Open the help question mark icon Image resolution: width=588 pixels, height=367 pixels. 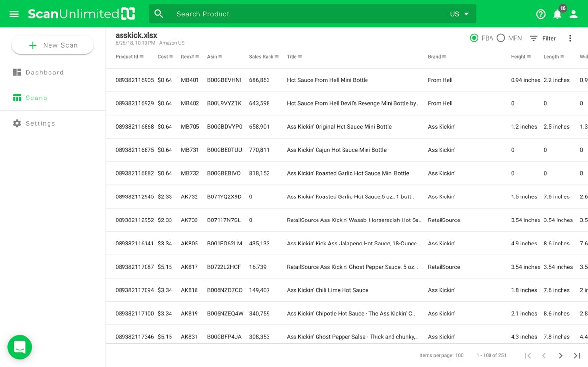pos(540,14)
